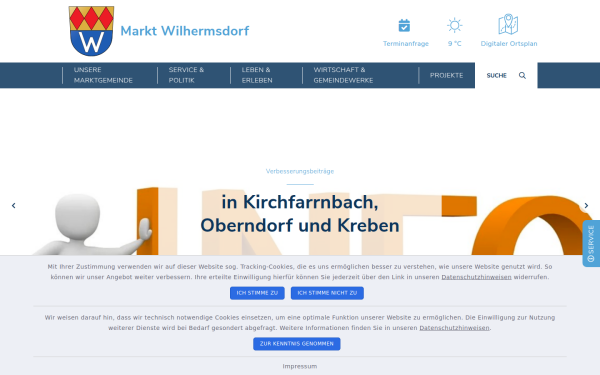This screenshot has width=600, height=375.
Task: Acknowledge with Zur Kenntnis genommen button
Action: click(297, 344)
